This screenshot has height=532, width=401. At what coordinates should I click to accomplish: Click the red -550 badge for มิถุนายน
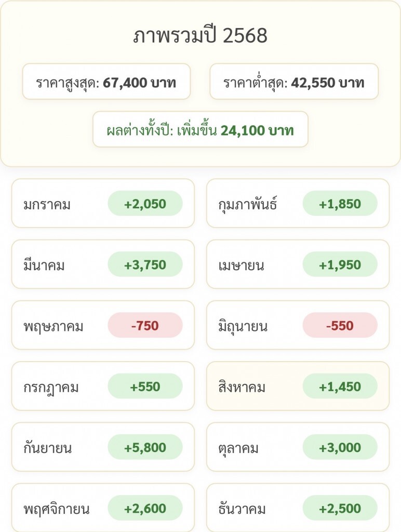(340, 326)
